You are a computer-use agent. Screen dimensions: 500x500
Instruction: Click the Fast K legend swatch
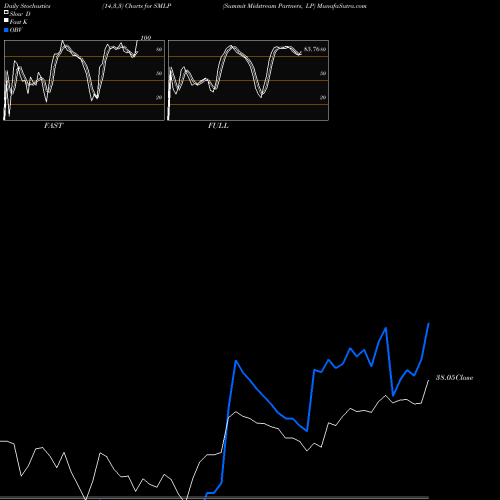coord(6,21)
